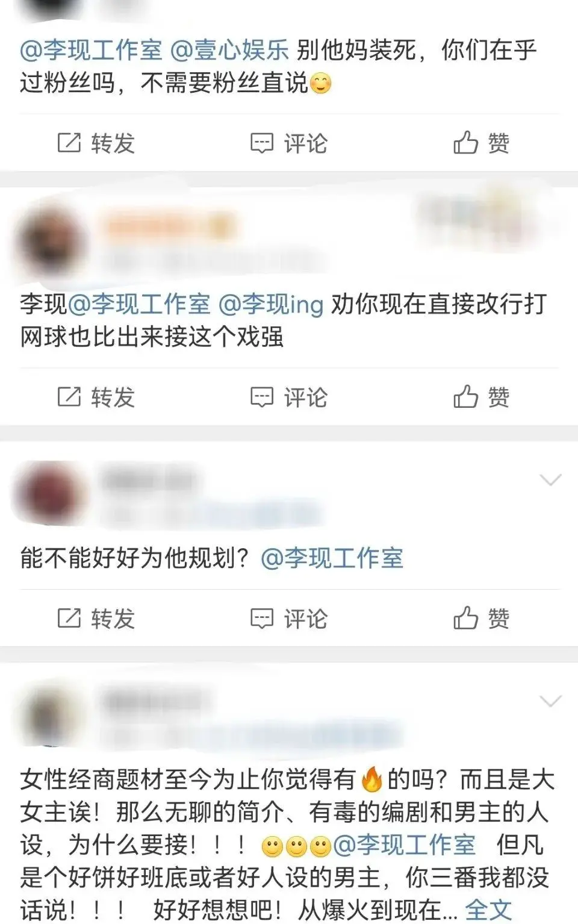Expand full text via 全文 link
The image size is (578, 924).
click(488, 910)
